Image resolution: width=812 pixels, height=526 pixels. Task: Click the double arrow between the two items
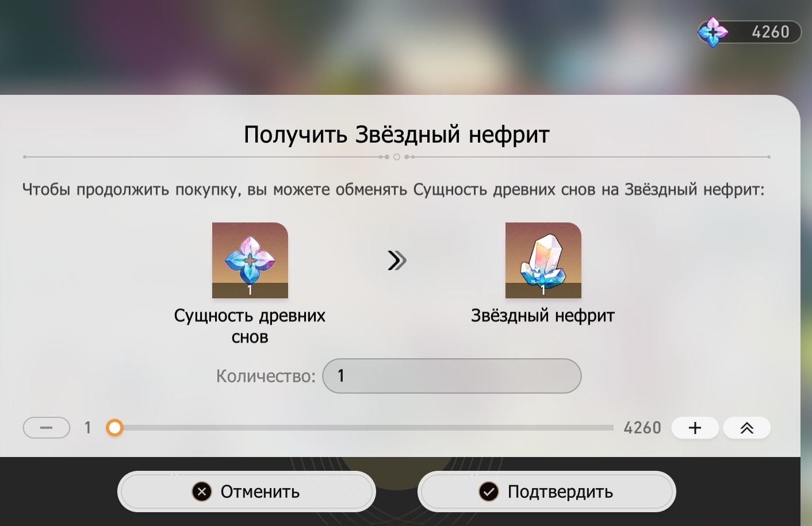[x=397, y=260]
